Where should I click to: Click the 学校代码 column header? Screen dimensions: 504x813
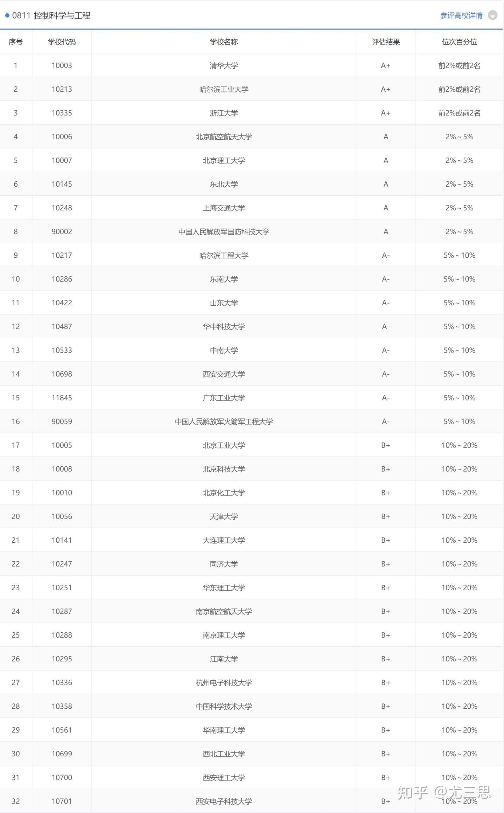pos(62,42)
